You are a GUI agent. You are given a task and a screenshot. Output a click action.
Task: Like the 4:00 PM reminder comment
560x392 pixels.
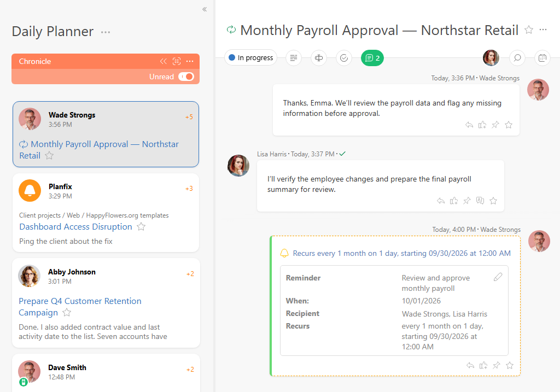pos(483,365)
